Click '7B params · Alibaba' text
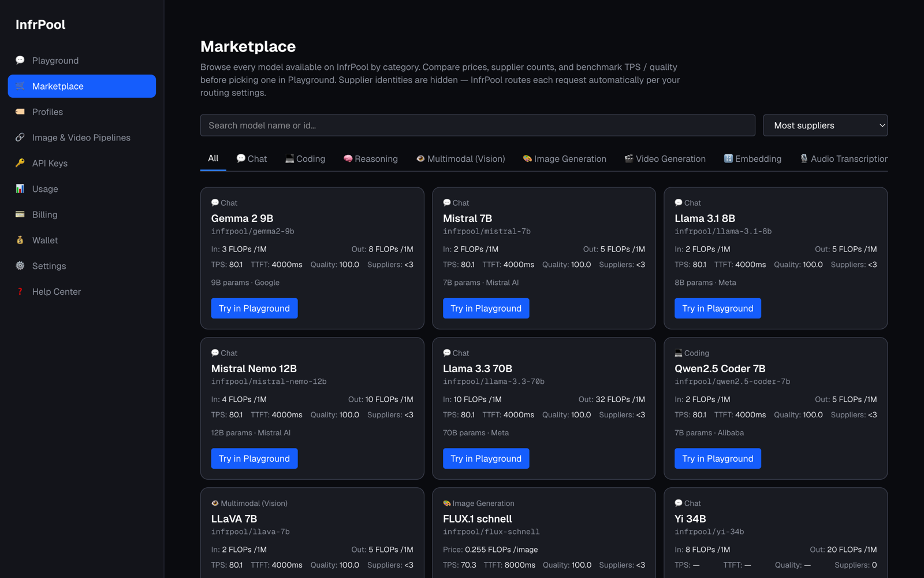Screen dimensions: 924x578 click(x=709, y=432)
